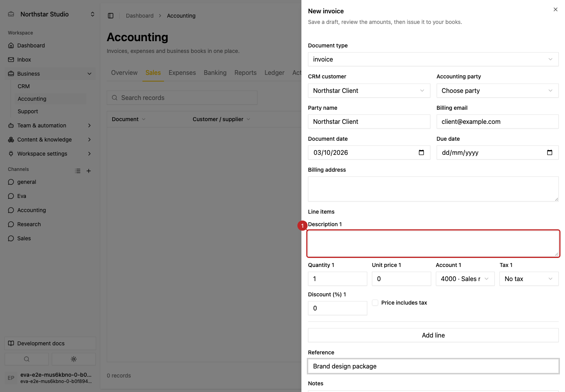The width and height of the screenshot is (565, 392).
Task: Close the New invoice panel
Action: click(x=556, y=9)
